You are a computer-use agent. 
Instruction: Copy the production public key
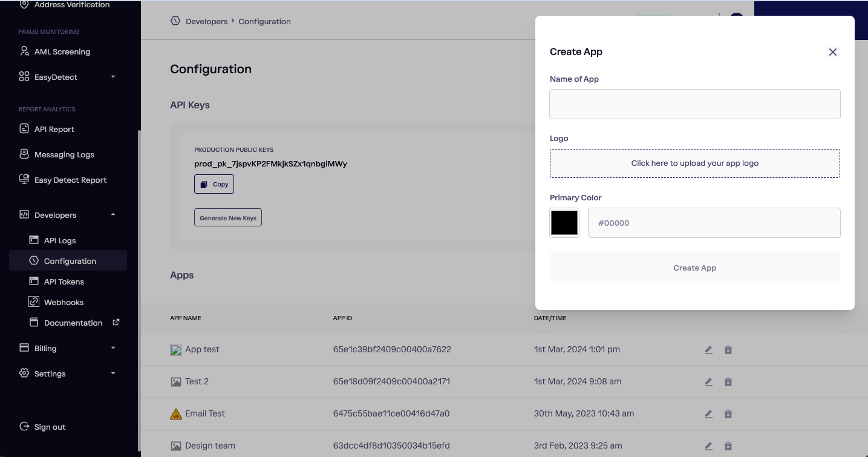click(214, 184)
